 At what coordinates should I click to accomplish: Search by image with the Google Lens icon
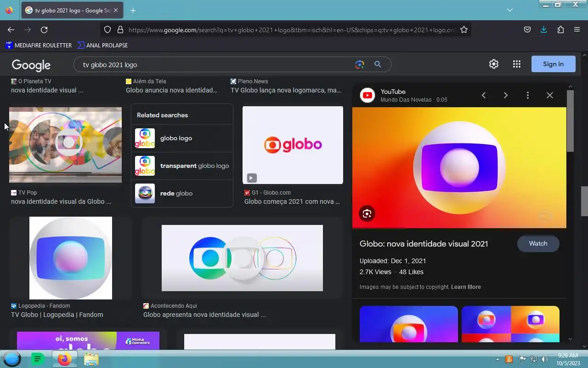click(360, 64)
